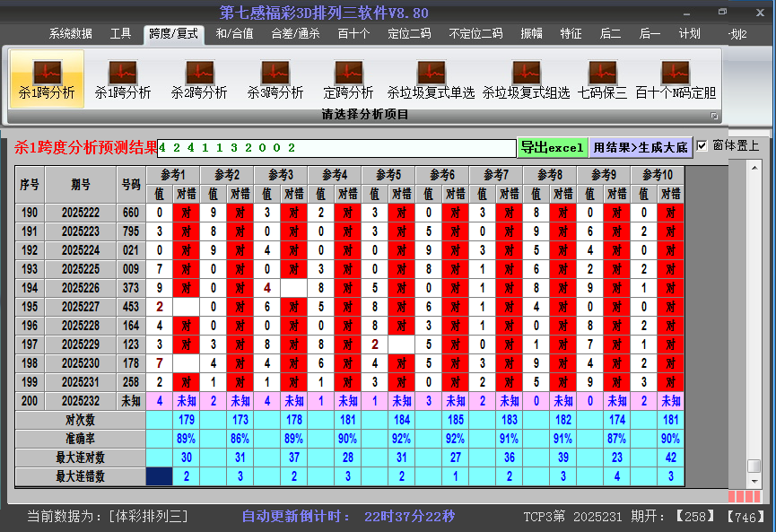Launch 杀垃圾复式组选 analysis
This screenshot has height=532, width=776.
[526, 79]
